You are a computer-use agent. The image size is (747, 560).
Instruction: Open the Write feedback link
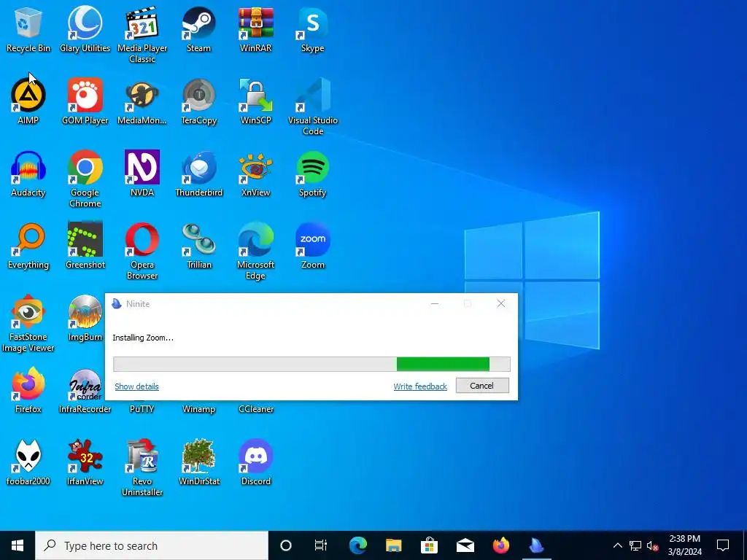pyautogui.click(x=420, y=386)
